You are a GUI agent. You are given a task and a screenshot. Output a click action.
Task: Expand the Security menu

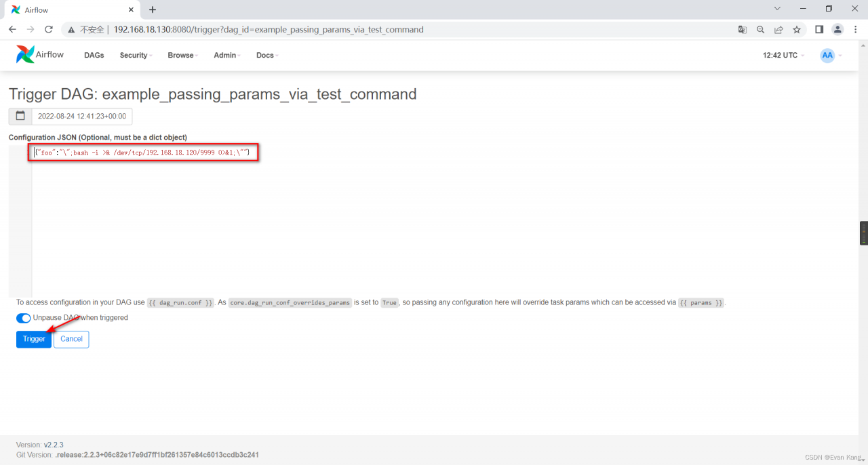pyautogui.click(x=136, y=56)
